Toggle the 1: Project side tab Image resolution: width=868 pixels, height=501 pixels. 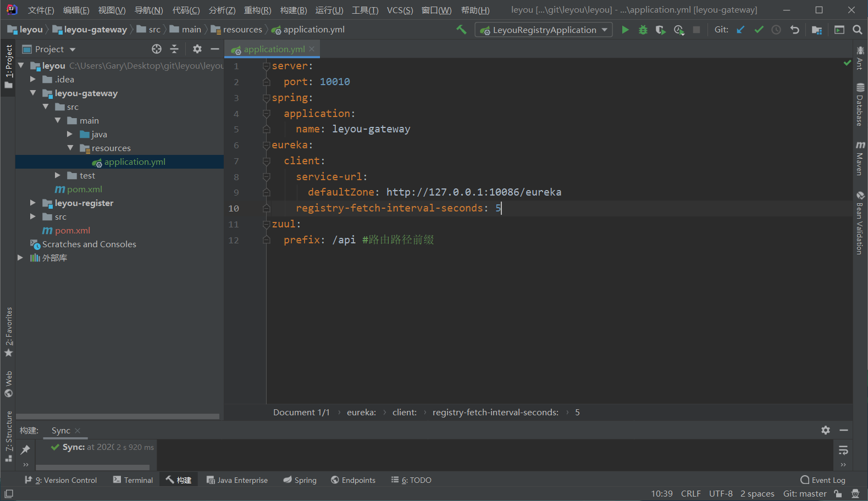pos(8,67)
